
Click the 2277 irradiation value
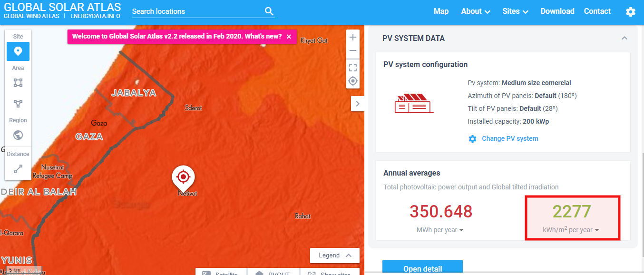[x=572, y=212]
